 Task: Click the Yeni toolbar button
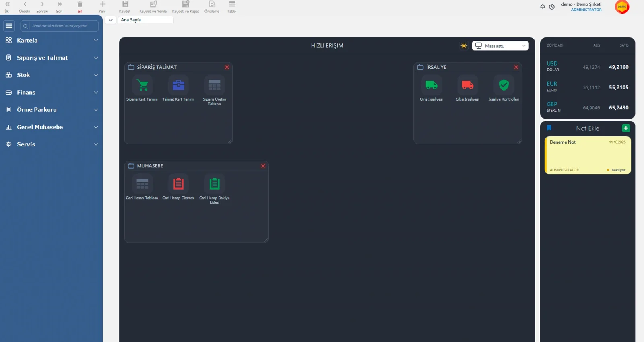(x=102, y=7)
